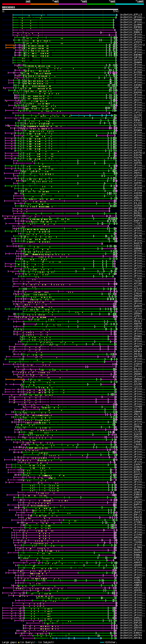The height and width of the screenshot is (644, 146).
Task: Select the UniRef100_B9GPM8 label
Action: tap(131, 93)
